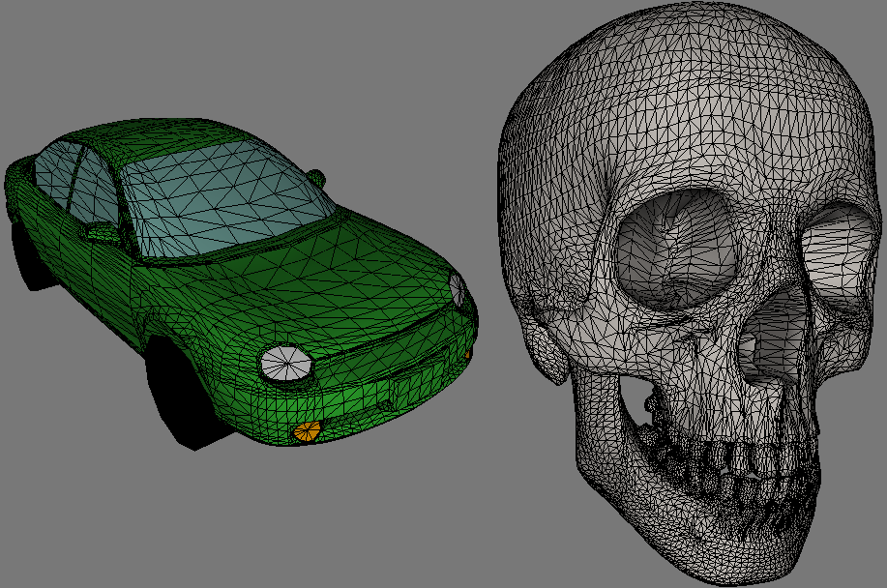This screenshot has height=588, width=887.
Task: Click the orange turn signal light
Action: pos(308,431)
